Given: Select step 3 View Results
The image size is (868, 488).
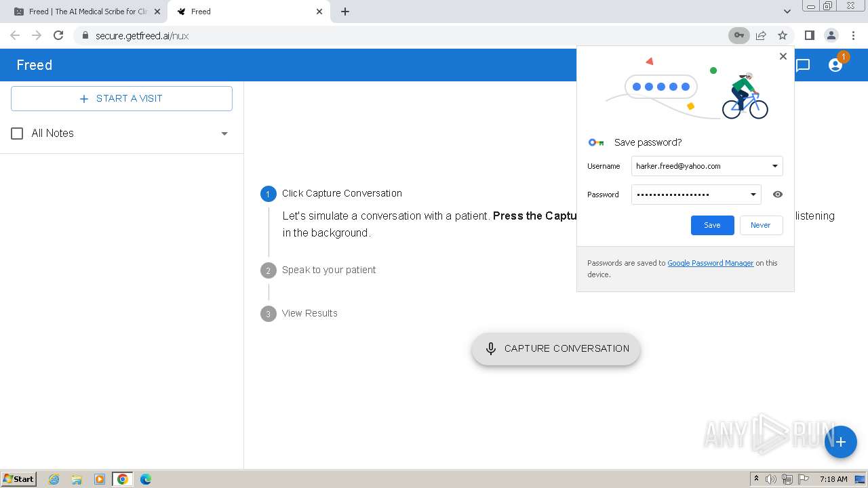Looking at the screenshot, I should pyautogui.click(x=299, y=313).
